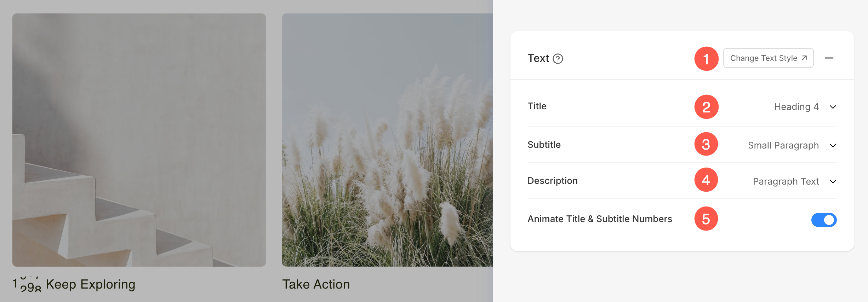868x302 pixels.
Task: Click the red number 5 marker
Action: (x=706, y=219)
